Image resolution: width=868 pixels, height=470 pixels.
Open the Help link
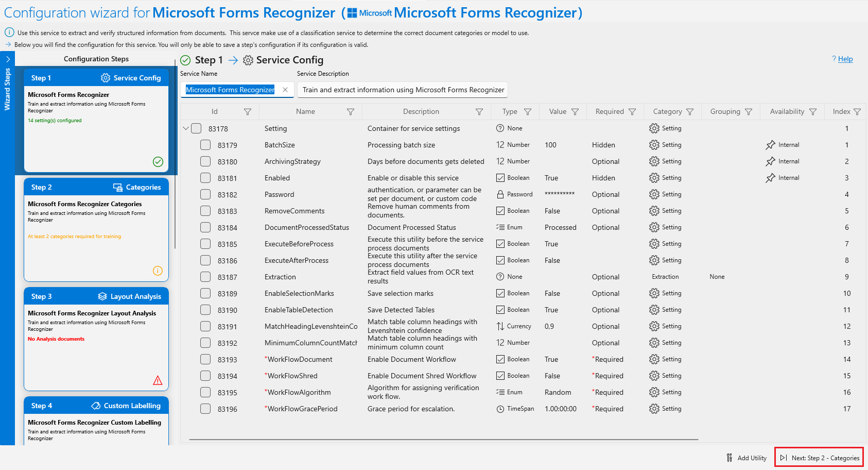[x=845, y=59]
